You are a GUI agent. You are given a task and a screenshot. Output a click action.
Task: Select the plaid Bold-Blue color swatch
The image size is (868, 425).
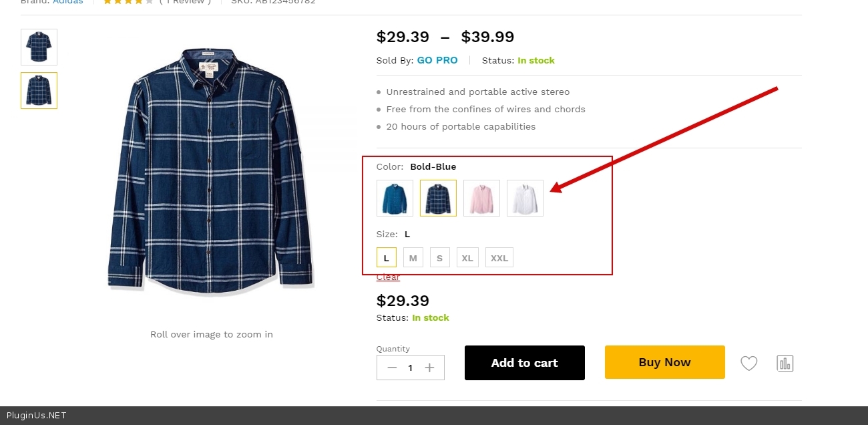pyautogui.click(x=438, y=198)
